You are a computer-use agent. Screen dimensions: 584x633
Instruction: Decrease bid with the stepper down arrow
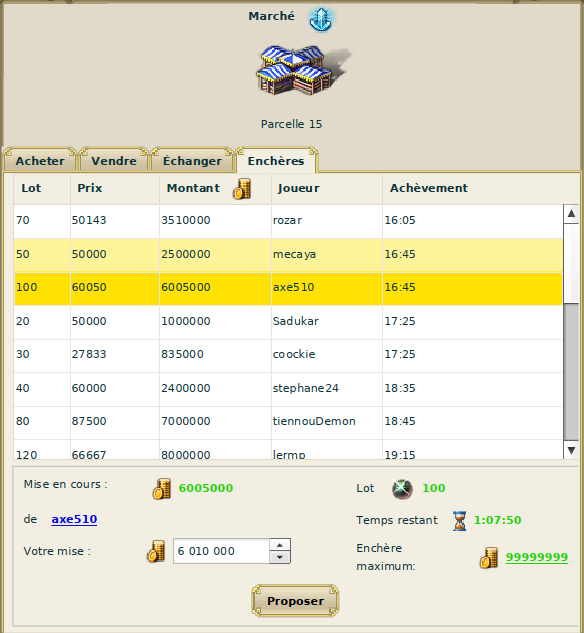(280, 557)
